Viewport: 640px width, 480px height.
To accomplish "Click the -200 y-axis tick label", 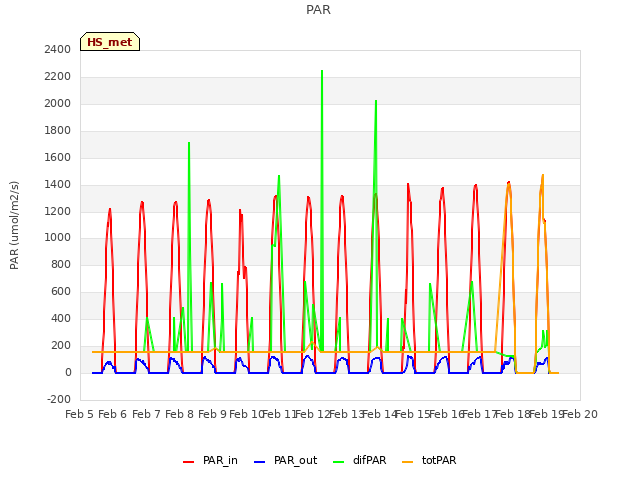I will pos(59,399).
